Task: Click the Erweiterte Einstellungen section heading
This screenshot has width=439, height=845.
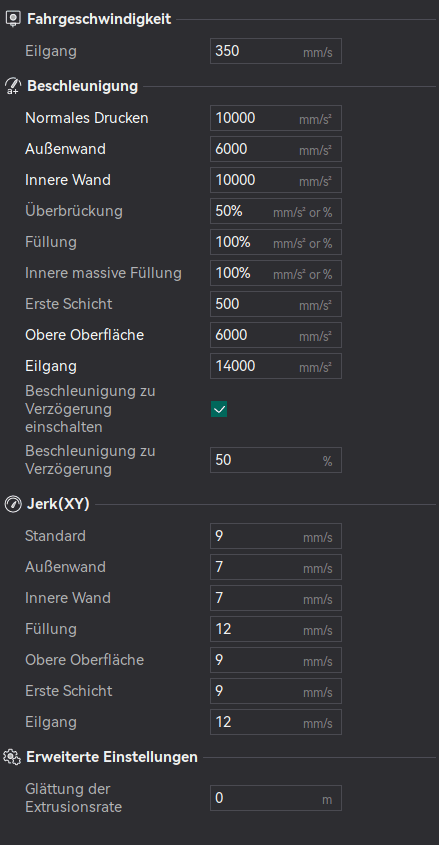Action: point(112,757)
